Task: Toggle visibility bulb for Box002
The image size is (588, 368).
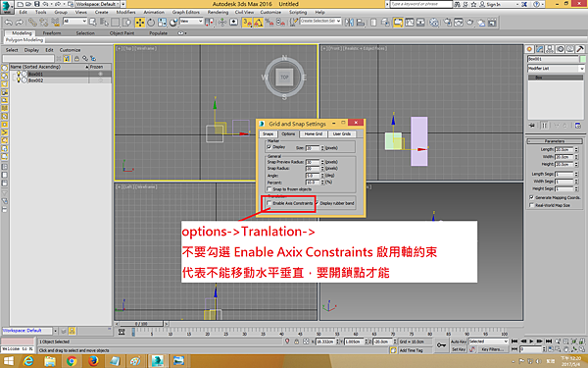Action: (x=19, y=80)
